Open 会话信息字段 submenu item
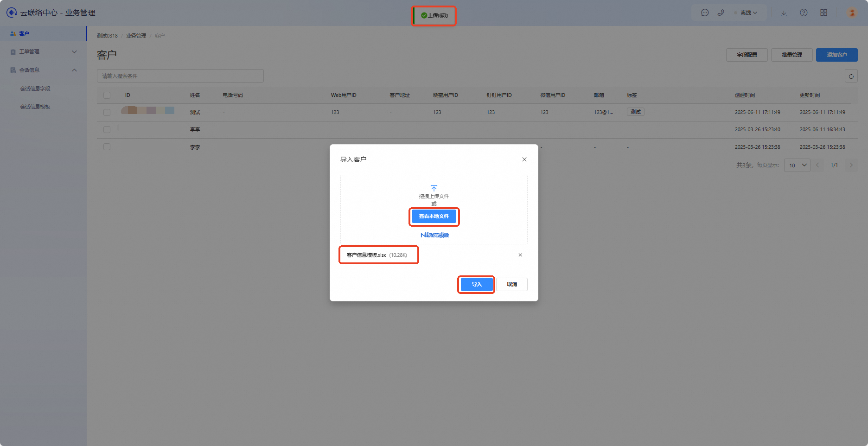Screen dimensions: 868x446 click(35, 89)
